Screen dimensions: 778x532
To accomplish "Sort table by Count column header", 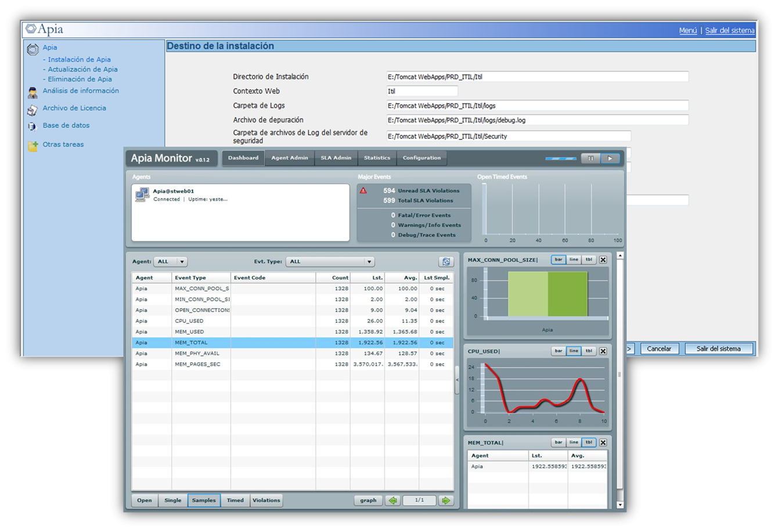I will pos(333,278).
